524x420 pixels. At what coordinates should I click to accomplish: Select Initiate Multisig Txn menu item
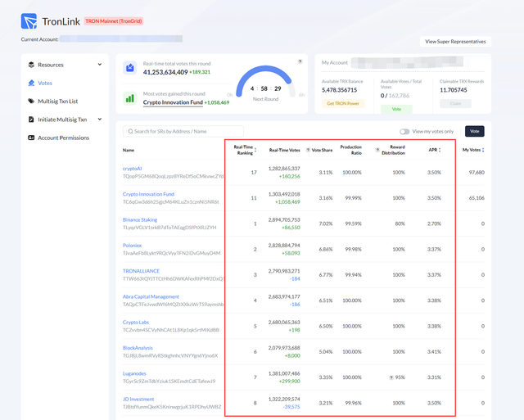[62, 120]
